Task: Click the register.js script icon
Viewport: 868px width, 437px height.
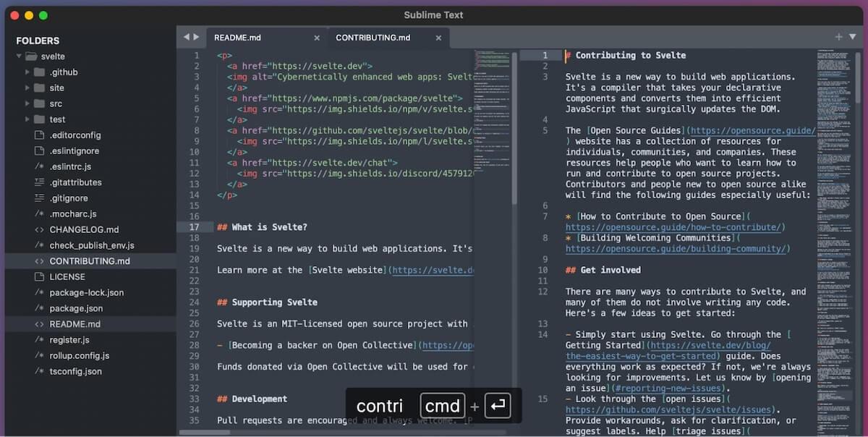Action: click(39, 340)
